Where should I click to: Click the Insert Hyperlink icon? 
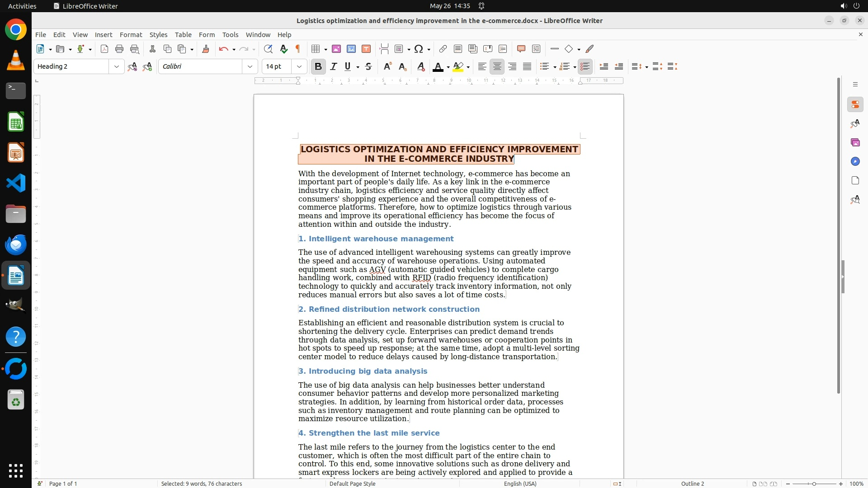(443, 49)
